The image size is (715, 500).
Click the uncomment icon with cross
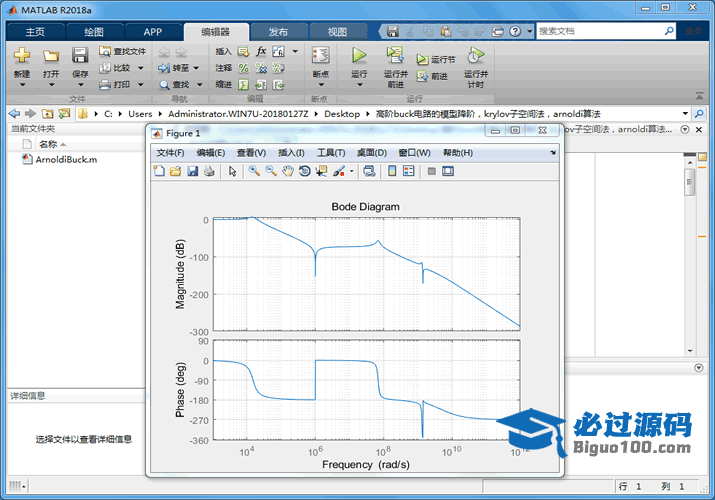(x=261, y=68)
